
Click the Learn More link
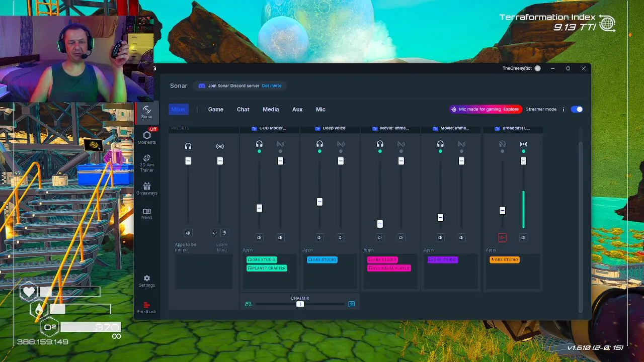222,247
